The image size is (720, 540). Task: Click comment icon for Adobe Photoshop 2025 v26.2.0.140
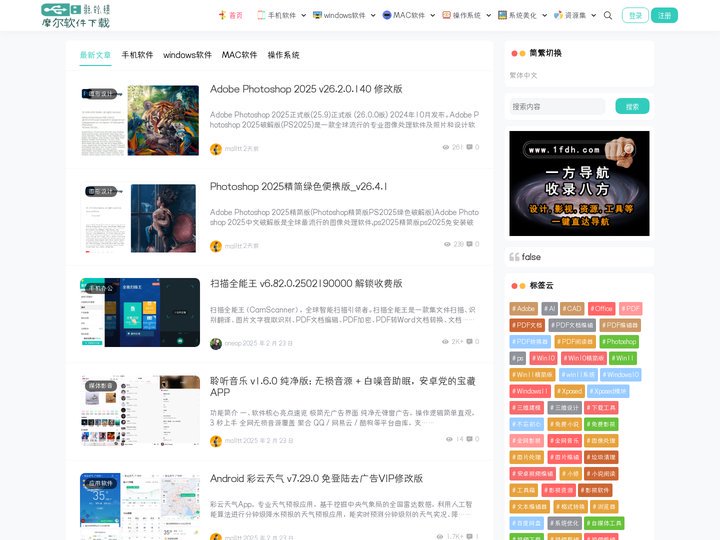[x=469, y=147]
